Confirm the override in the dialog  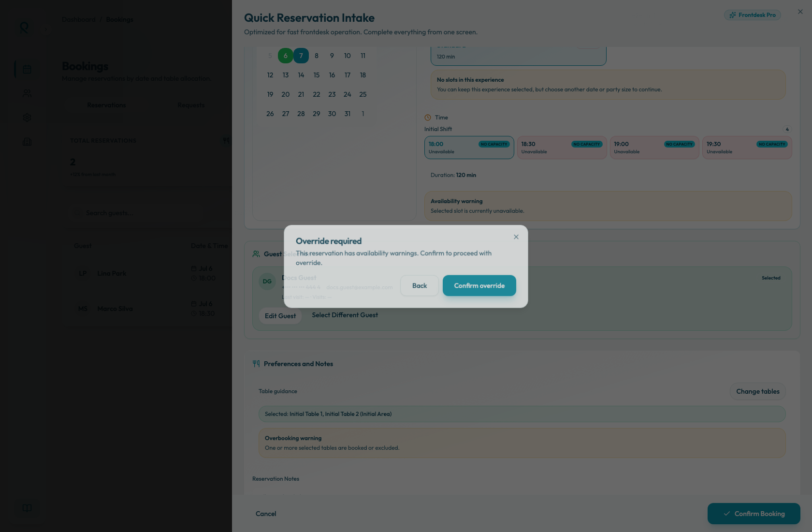pyautogui.click(x=479, y=285)
